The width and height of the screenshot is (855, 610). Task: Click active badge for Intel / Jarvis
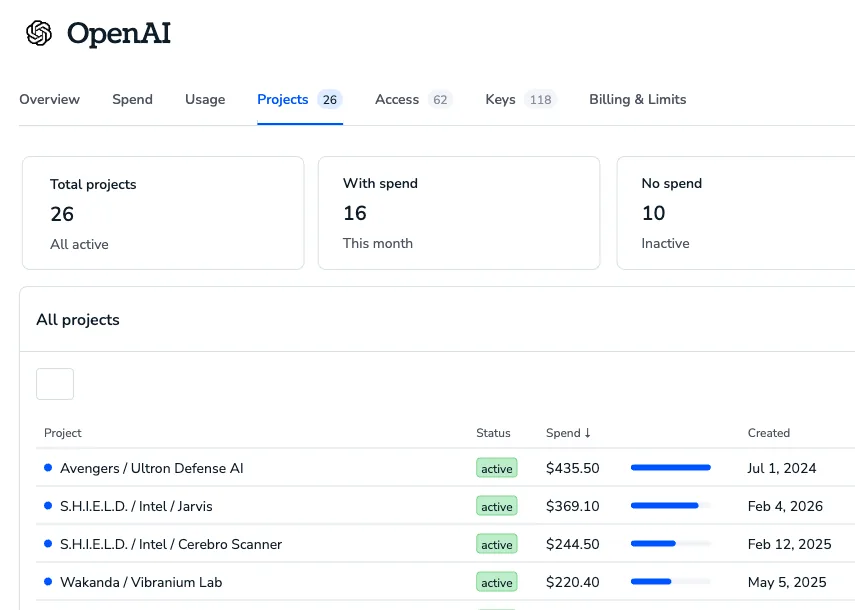(497, 506)
